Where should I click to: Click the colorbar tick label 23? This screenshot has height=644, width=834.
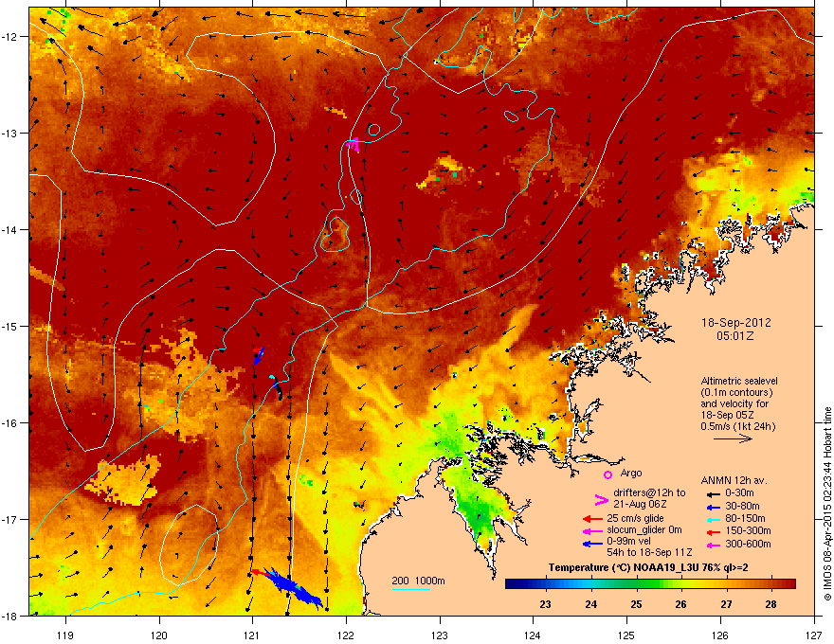coord(545,604)
